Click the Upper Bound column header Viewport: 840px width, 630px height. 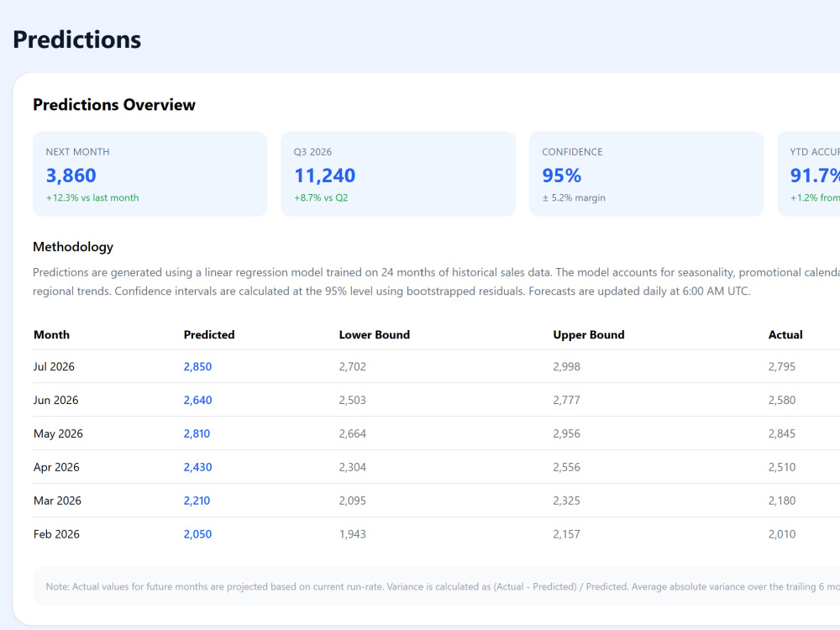589,335
